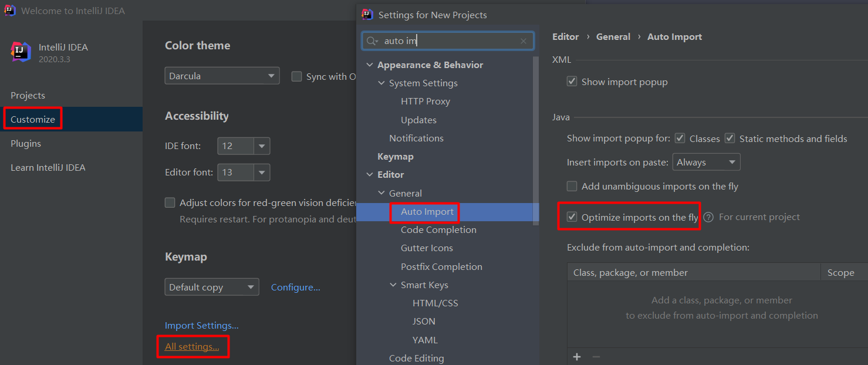
Task: Toggle XML Show import popup checkbox
Action: point(572,82)
